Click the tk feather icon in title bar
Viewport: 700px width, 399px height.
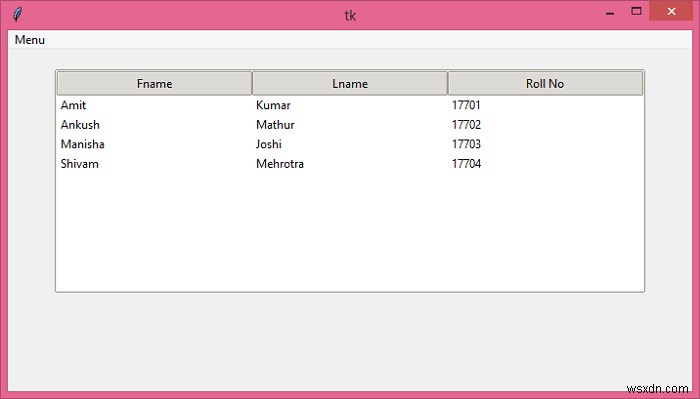point(17,14)
